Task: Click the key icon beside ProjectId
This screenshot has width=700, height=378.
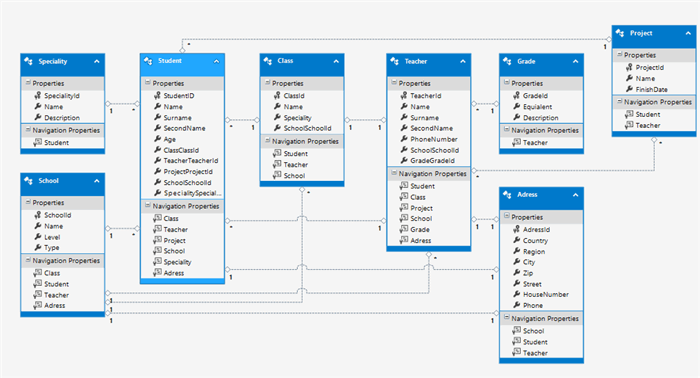Action: click(629, 67)
